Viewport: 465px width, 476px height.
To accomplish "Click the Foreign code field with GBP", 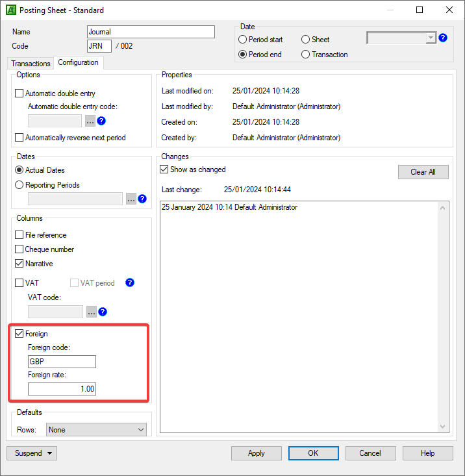I will click(62, 362).
